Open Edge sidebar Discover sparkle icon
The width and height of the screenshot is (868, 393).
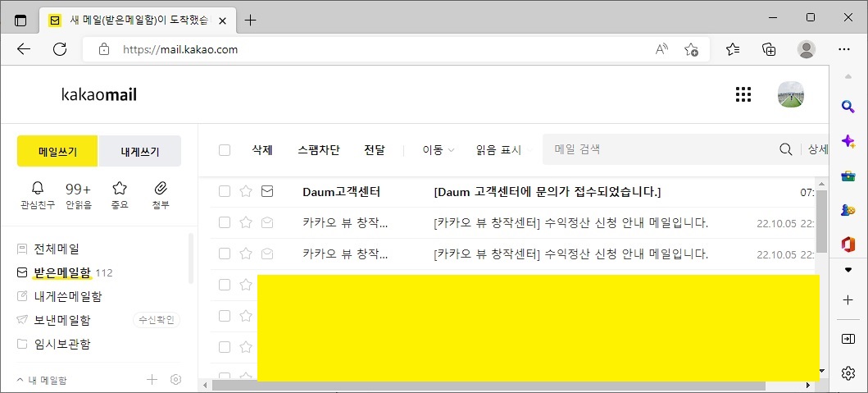point(848,141)
